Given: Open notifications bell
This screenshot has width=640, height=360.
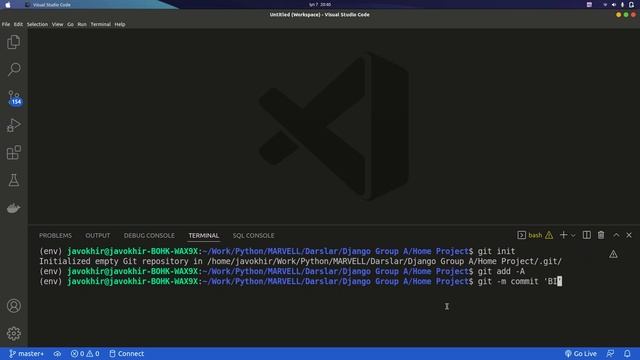Looking at the screenshot, I should point(627,353).
